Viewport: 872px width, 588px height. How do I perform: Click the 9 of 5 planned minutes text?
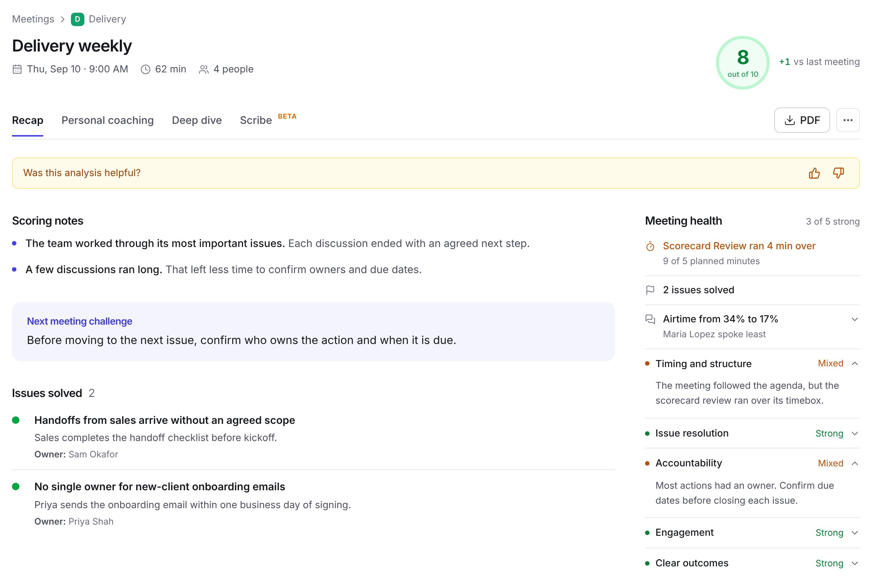[711, 261]
